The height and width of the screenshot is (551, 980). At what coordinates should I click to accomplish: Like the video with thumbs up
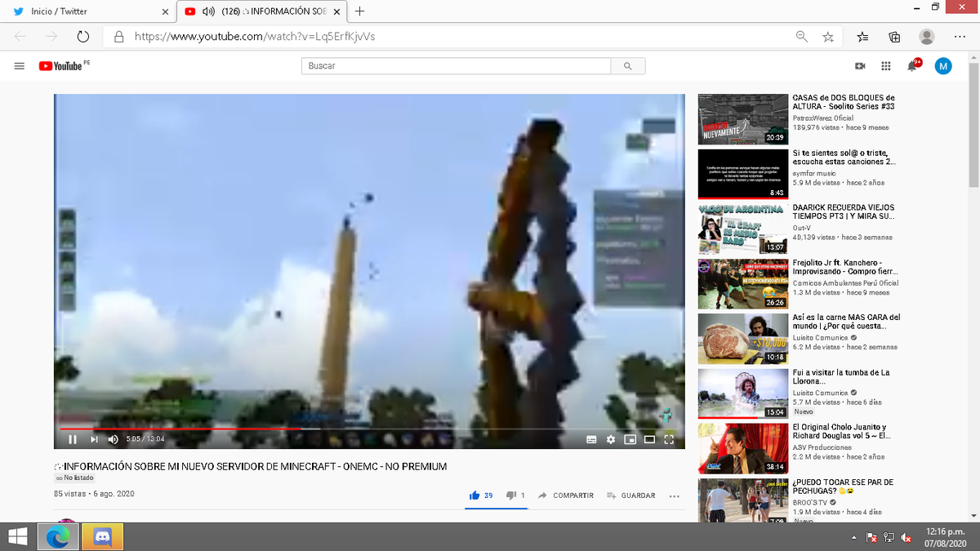pos(481,495)
